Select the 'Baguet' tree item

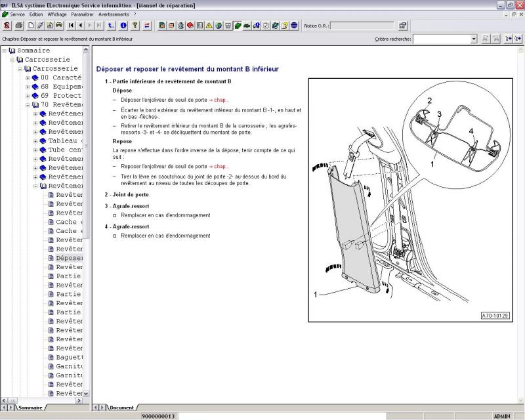[x=70, y=358]
